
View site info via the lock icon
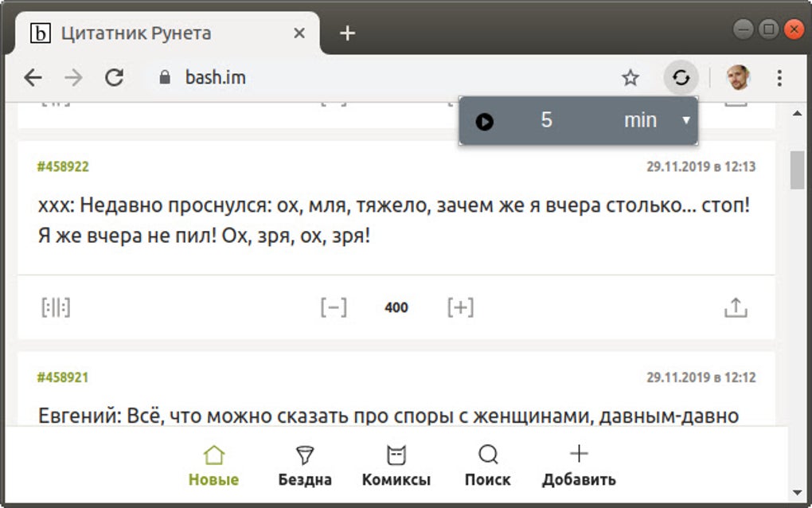tap(165, 78)
